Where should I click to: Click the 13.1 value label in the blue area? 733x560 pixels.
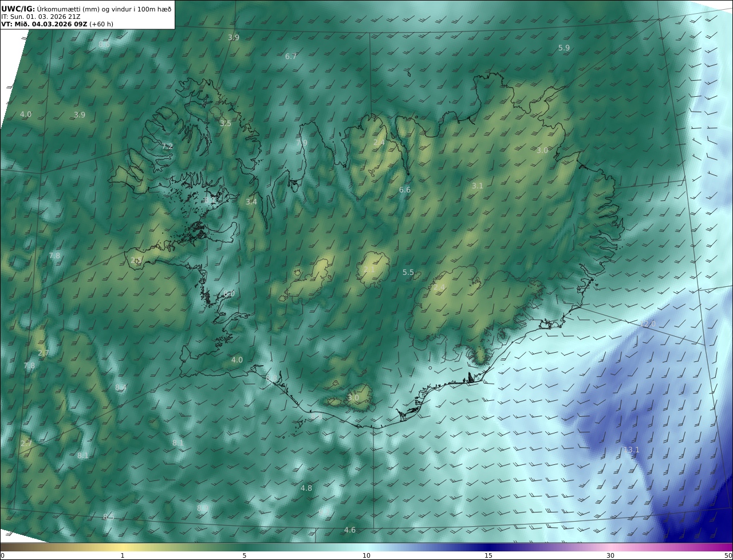[x=632, y=450]
